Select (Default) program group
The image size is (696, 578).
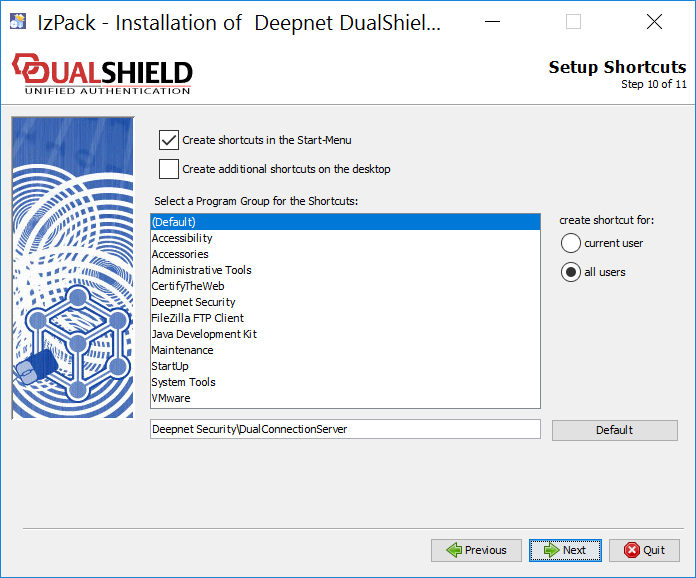point(345,222)
